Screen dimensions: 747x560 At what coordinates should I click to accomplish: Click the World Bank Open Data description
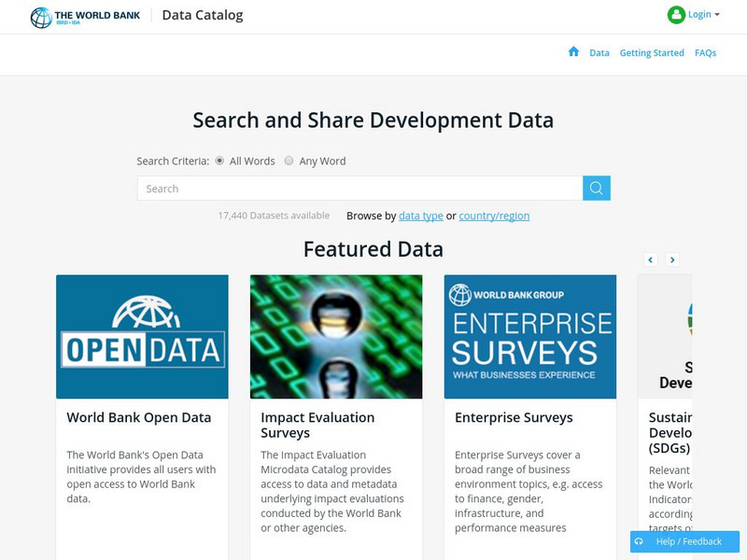(141, 477)
